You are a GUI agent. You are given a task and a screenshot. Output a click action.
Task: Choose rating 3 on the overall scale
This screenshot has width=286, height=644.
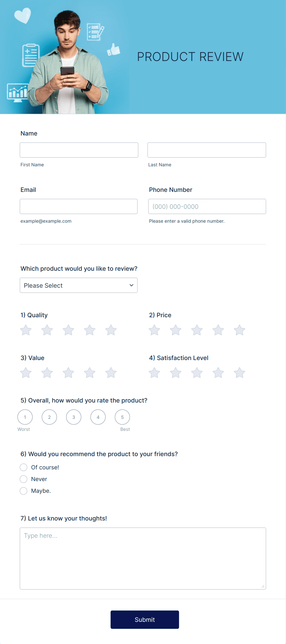[x=73, y=417]
